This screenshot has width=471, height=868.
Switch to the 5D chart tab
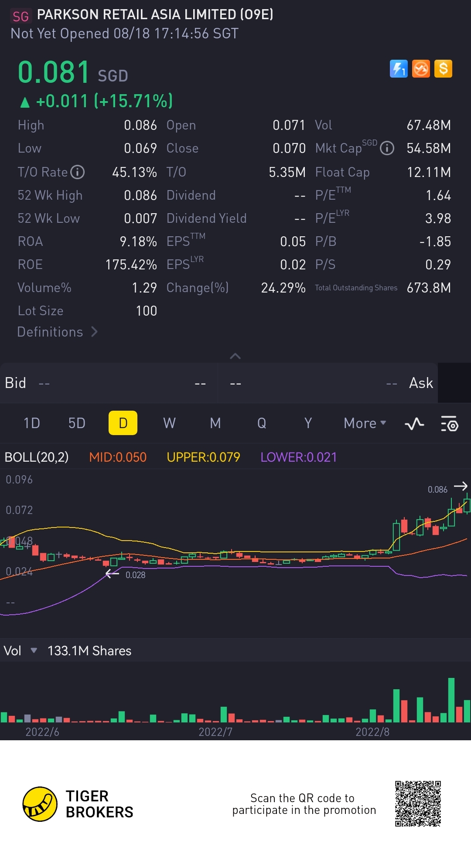point(77,423)
